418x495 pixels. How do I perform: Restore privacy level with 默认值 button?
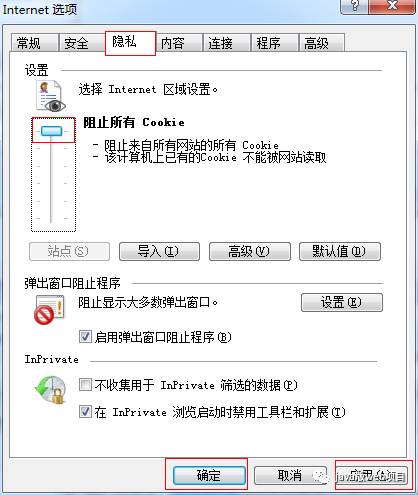[340, 251]
